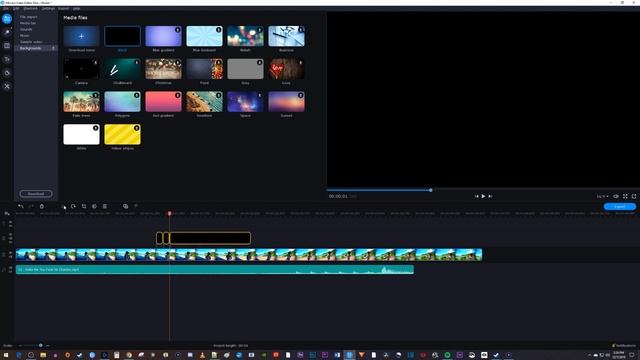Open the Clip properties icon
The image size is (640, 360).
[x=105, y=206]
